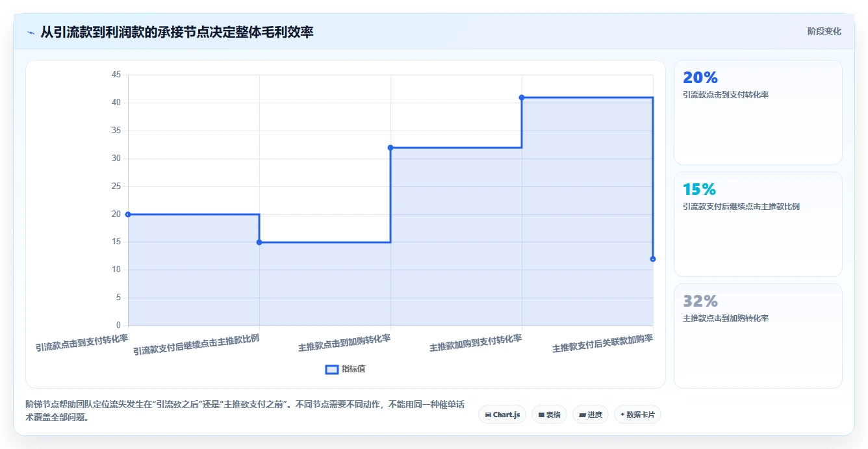Click the footnote paragraph starting with 阶梯节点
868x449 pixels.
pyautogui.click(x=245, y=411)
